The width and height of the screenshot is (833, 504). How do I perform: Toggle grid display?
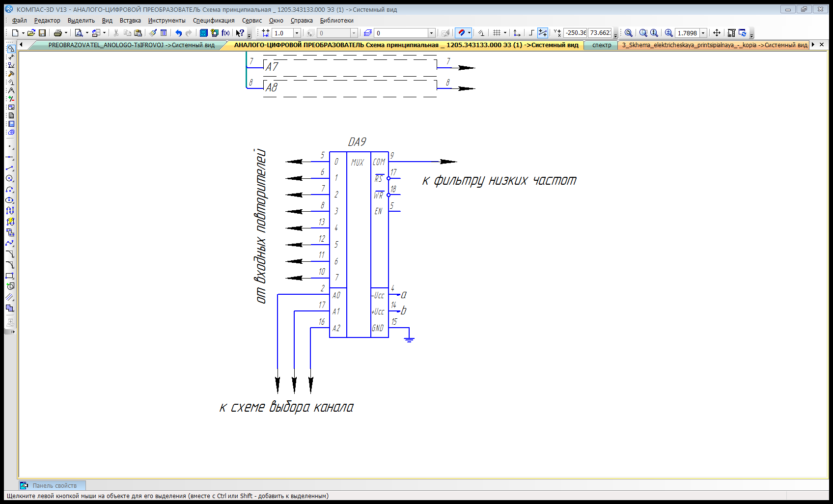pyautogui.click(x=497, y=33)
